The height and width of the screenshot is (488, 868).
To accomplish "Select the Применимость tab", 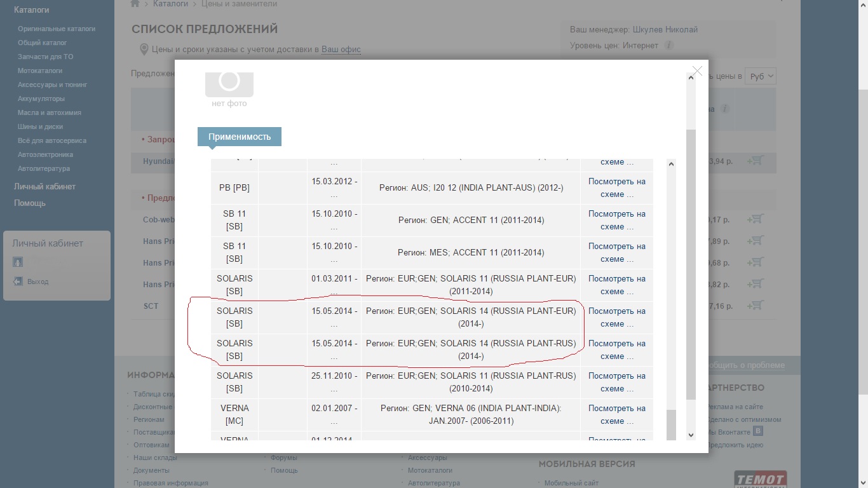I will (x=240, y=137).
